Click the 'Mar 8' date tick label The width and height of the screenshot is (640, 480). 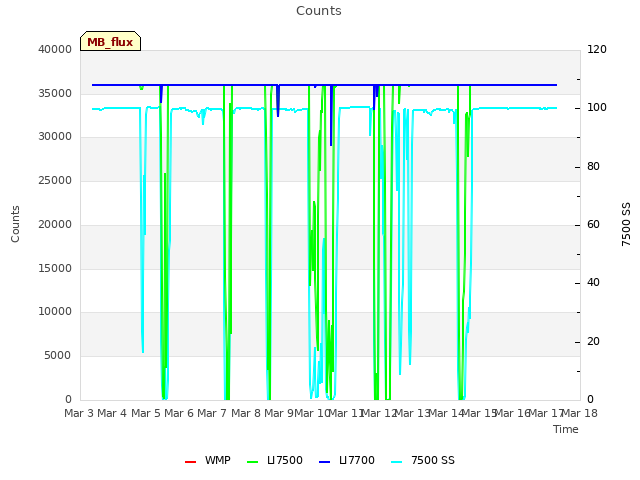click(246, 413)
